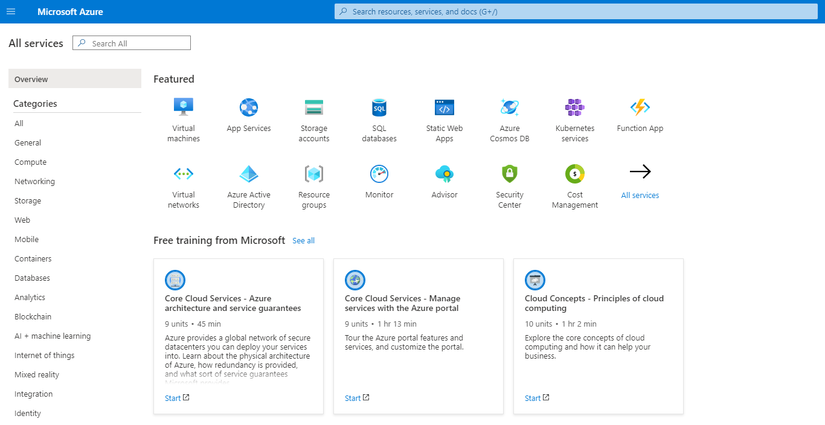Click Manage services with Azure portal title

pos(403,303)
